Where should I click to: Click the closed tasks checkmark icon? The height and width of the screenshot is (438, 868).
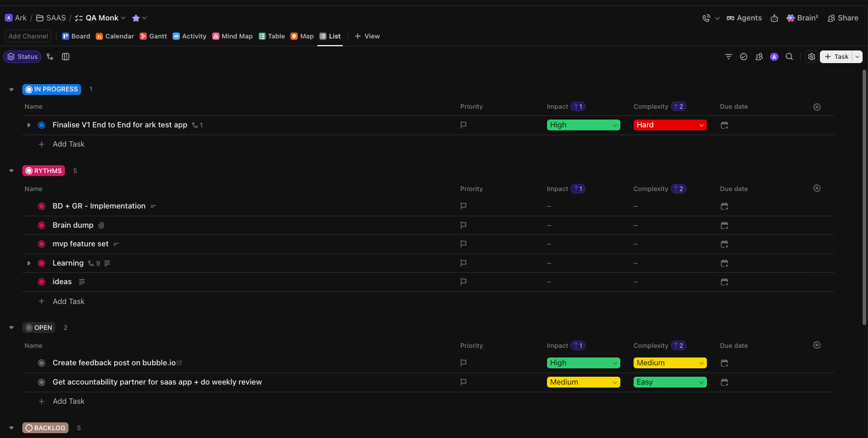(744, 56)
